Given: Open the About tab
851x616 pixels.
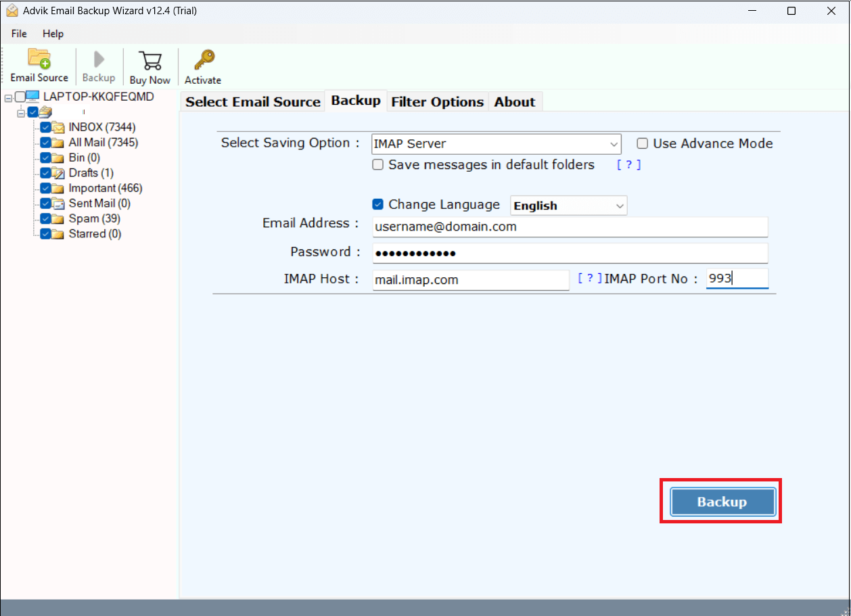Looking at the screenshot, I should tap(515, 102).
